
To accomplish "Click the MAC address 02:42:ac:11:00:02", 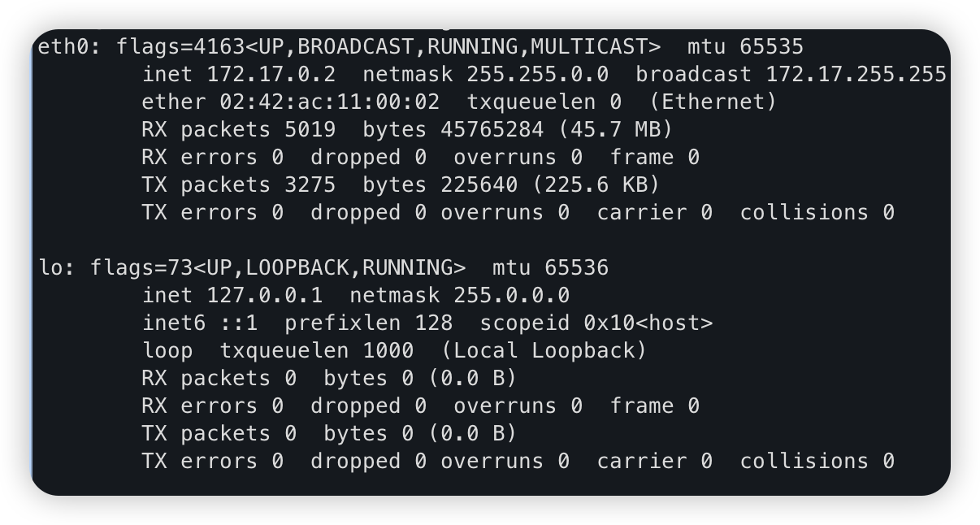I will [x=329, y=102].
